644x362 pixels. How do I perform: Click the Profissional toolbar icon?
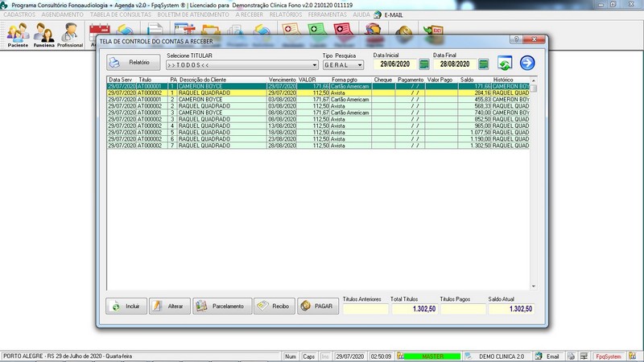pos(70,35)
